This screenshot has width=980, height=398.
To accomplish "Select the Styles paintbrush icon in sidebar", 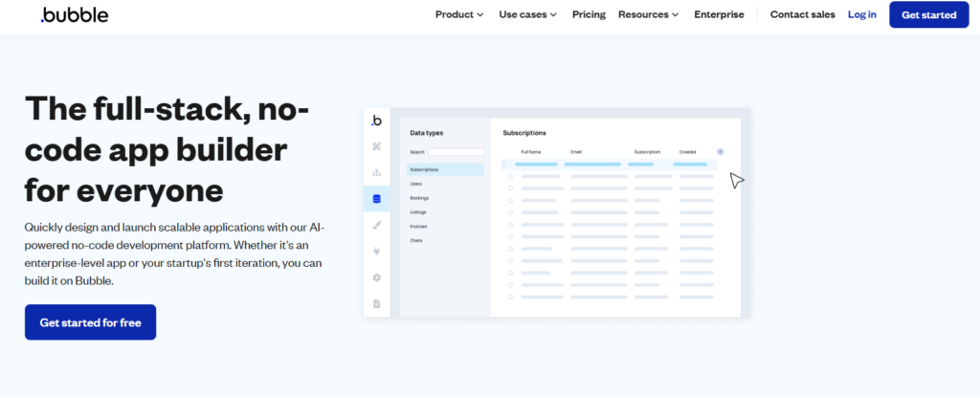I will tap(376, 225).
